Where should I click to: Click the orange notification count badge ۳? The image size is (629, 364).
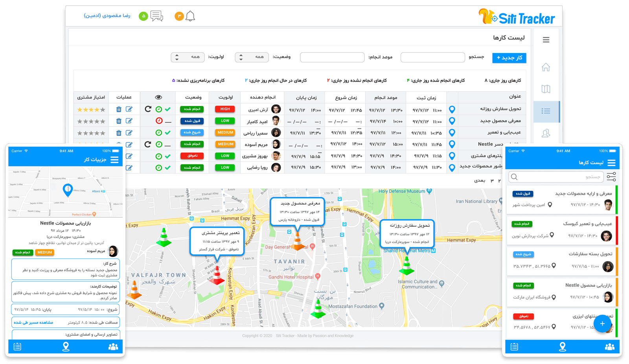[x=179, y=16]
